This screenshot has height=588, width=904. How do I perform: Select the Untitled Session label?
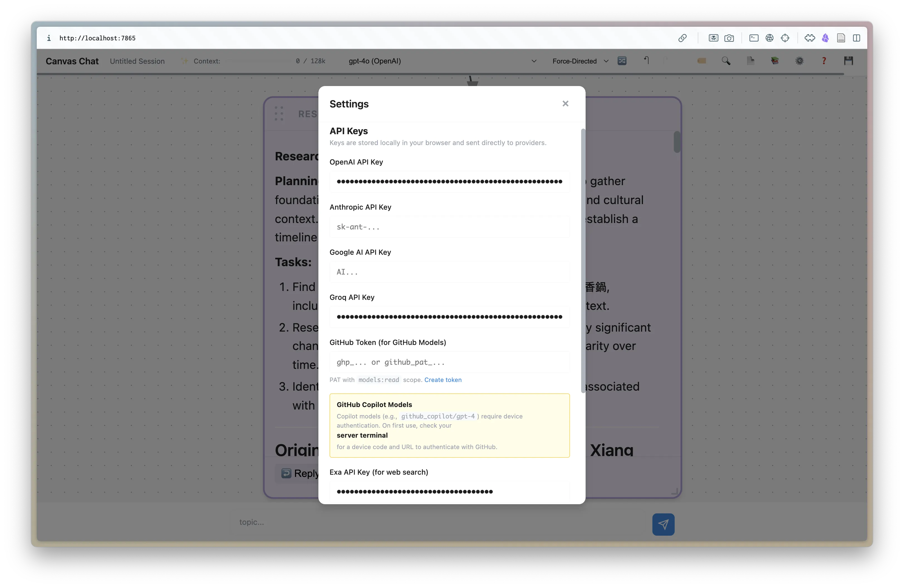(x=137, y=61)
